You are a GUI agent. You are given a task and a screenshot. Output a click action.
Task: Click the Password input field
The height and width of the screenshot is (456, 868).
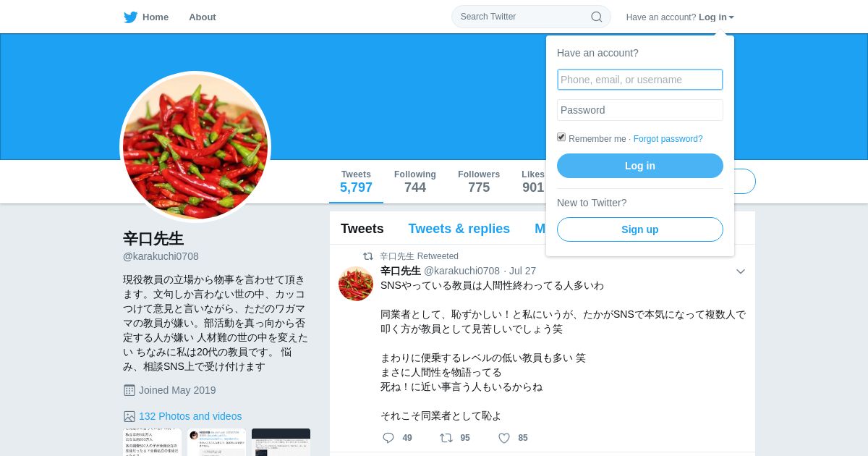[640, 110]
